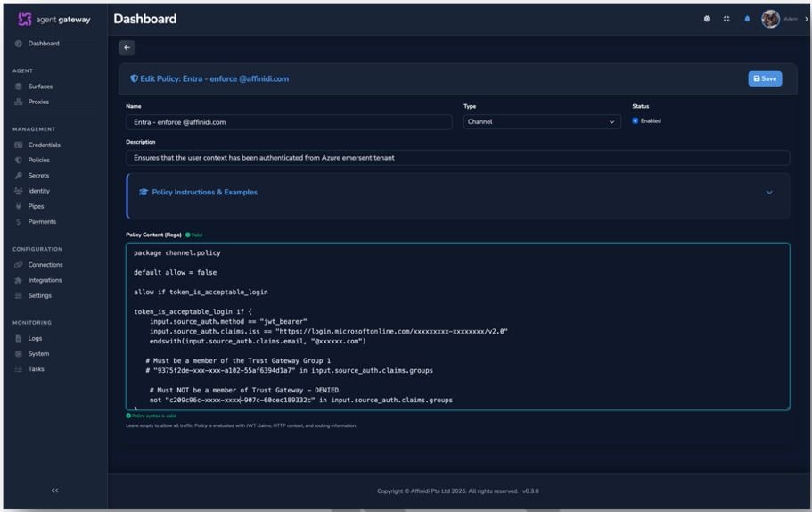The width and height of the screenshot is (812, 512).
Task: Open the System monitoring page
Action: 38,354
